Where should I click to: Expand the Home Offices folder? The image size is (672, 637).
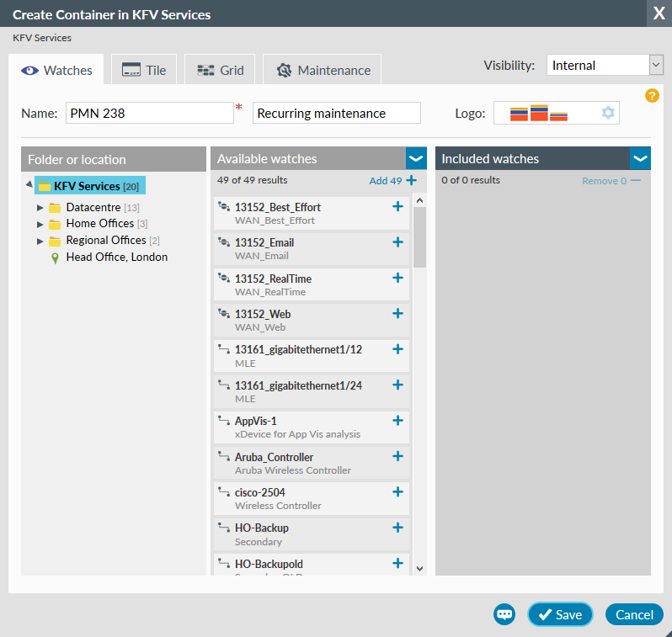[x=40, y=224]
